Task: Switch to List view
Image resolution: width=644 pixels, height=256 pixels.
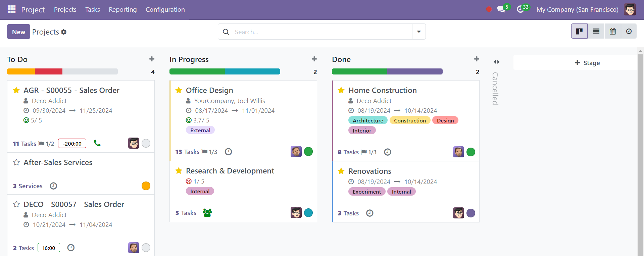Action: click(596, 31)
